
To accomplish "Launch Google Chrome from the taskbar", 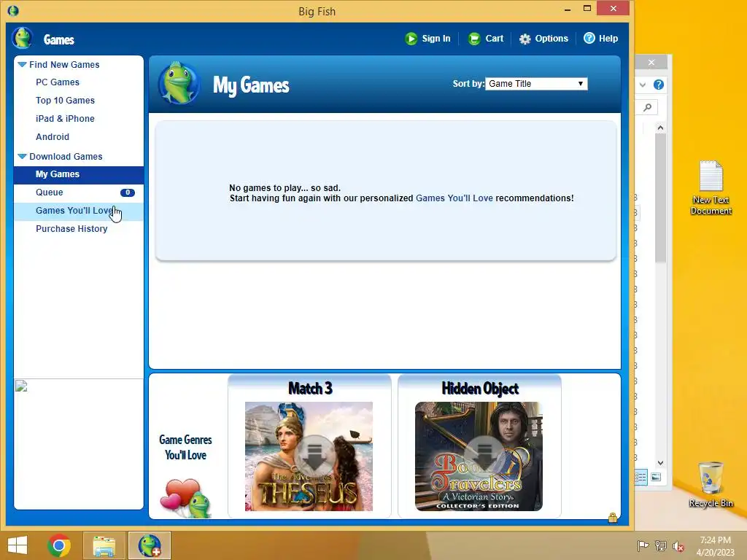I will [59, 545].
